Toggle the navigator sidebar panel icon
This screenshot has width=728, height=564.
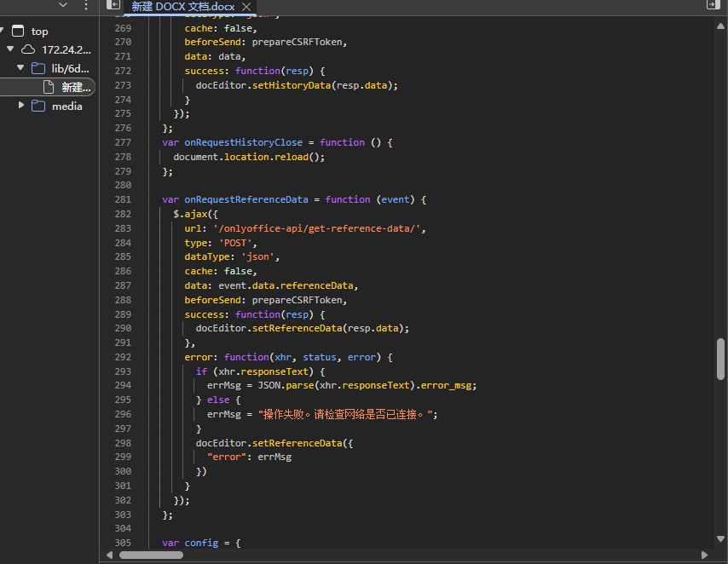113,5
